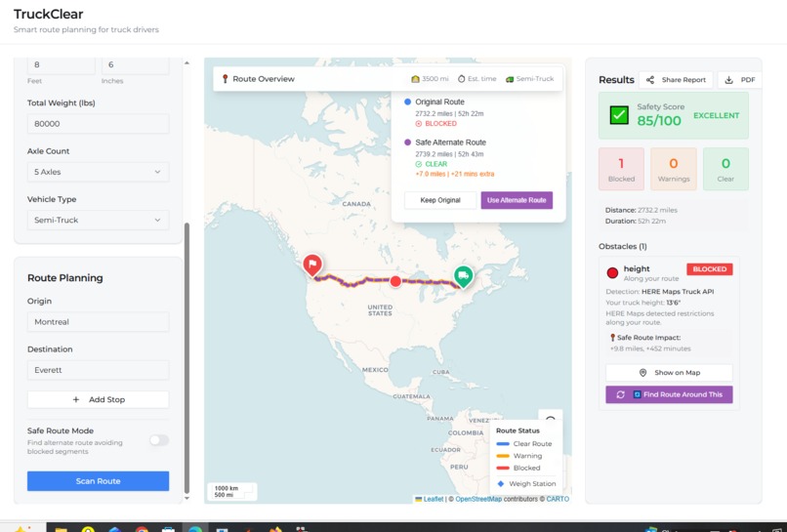Click the scroll up arrow of the left panel
The height and width of the screenshot is (532, 787).
tap(186, 62)
